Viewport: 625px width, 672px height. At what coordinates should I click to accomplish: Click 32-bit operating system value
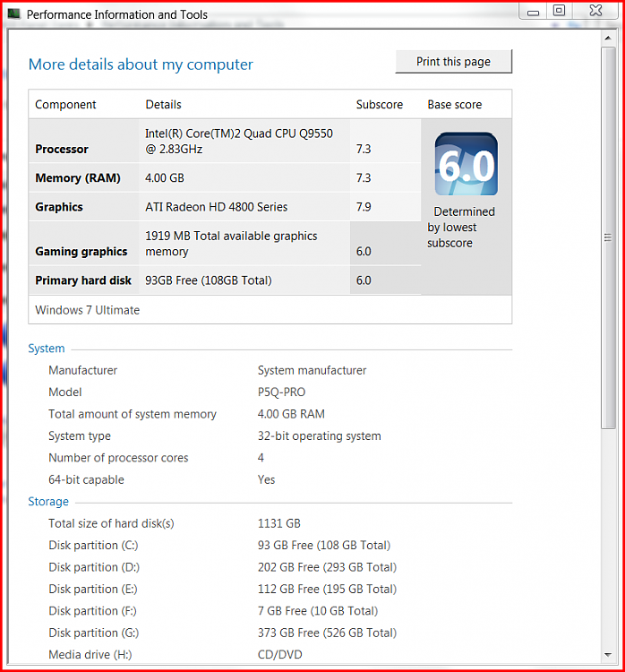[x=319, y=435]
